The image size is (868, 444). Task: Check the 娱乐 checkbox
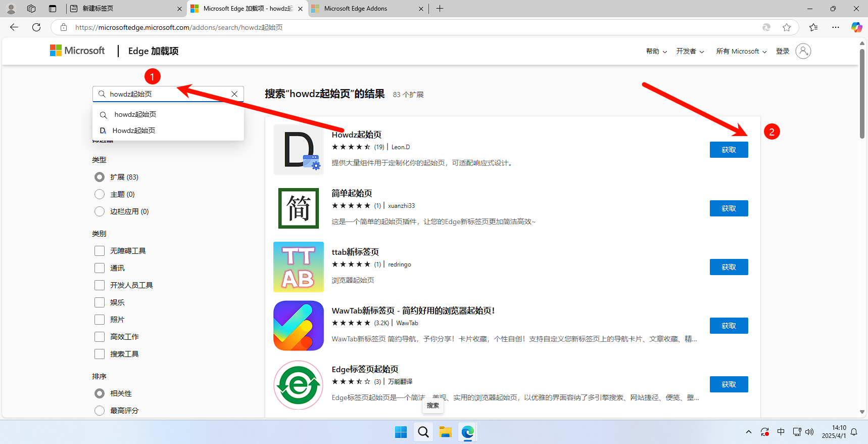(x=100, y=302)
